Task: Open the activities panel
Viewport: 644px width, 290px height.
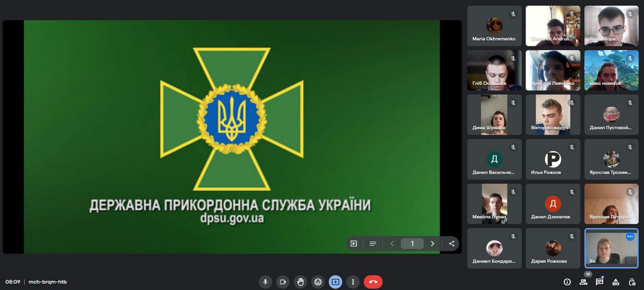Action: point(616,282)
